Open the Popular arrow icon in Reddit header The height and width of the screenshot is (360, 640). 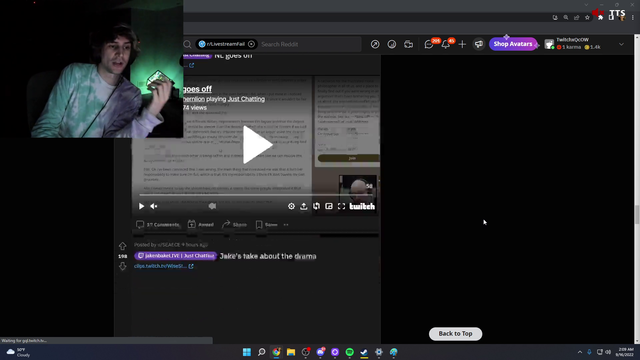(x=375, y=44)
